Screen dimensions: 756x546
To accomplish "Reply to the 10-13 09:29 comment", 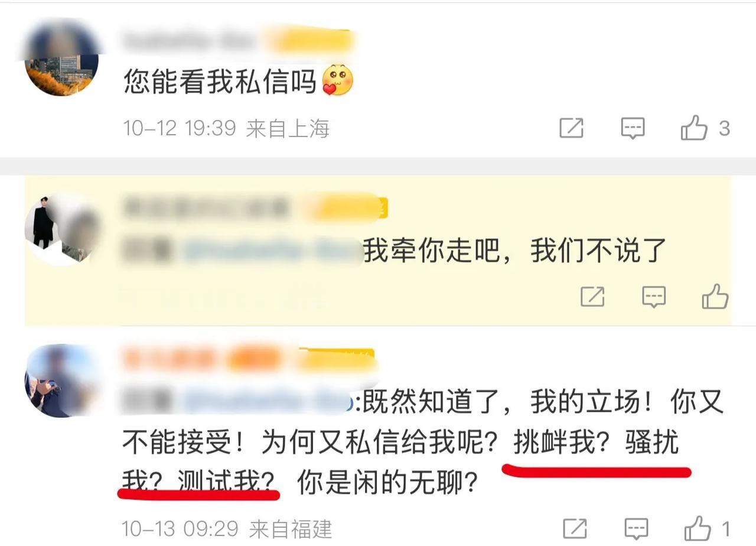I will coord(636,528).
